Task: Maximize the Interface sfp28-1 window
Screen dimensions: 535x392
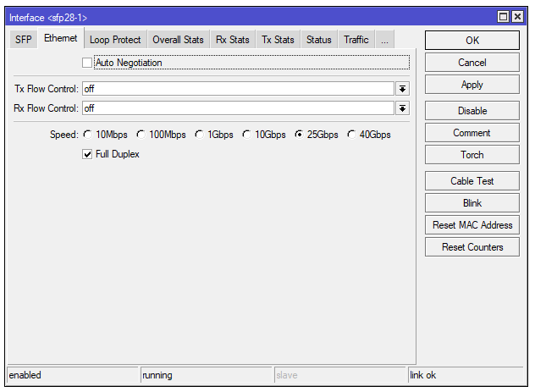Action: tap(504, 17)
